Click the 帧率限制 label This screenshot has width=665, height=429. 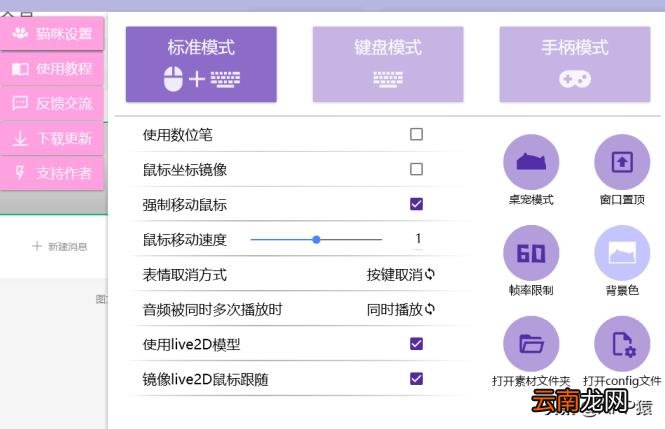click(x=531, y=290)
